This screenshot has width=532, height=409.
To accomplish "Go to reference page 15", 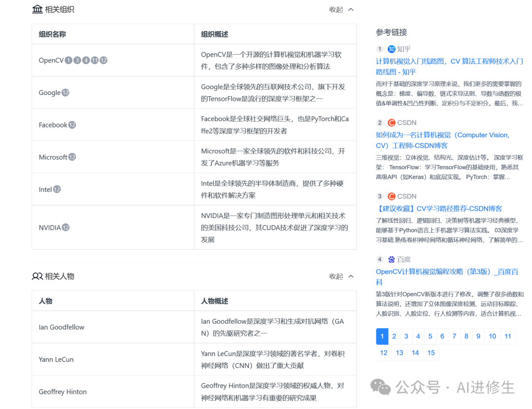I will pyautogui.click(x=431, y=353).
